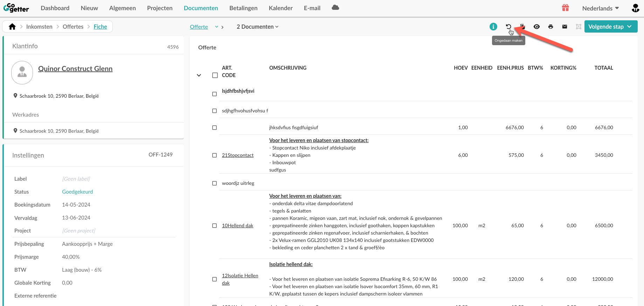The image size is (644, 306).
Task: Click the greyed text-frame icon
Action: (x=579, y=27)
